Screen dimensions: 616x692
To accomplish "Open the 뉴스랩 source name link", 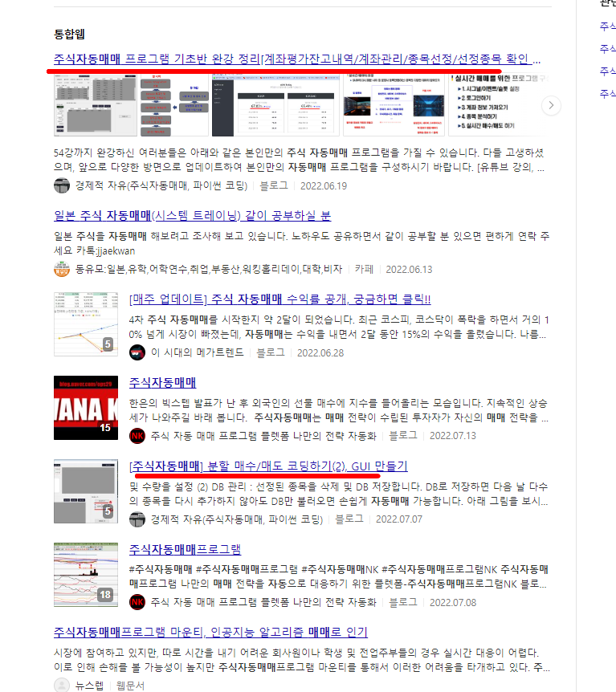I will tap(89, 686).
